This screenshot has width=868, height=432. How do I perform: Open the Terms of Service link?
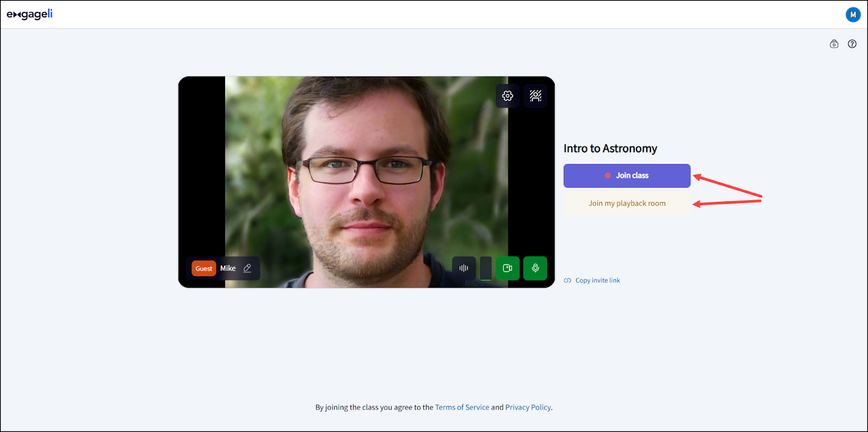click(x=462, y=408)
